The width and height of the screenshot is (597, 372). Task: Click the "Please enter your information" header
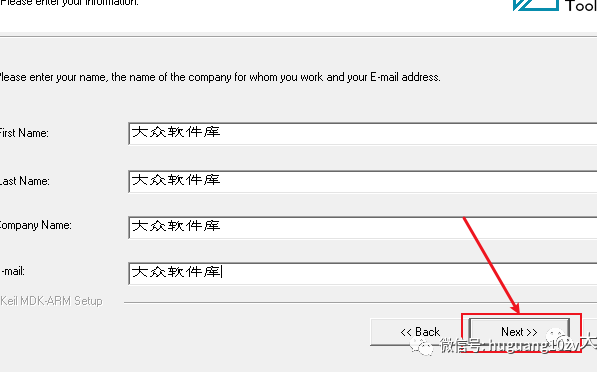tap(69, 3)
